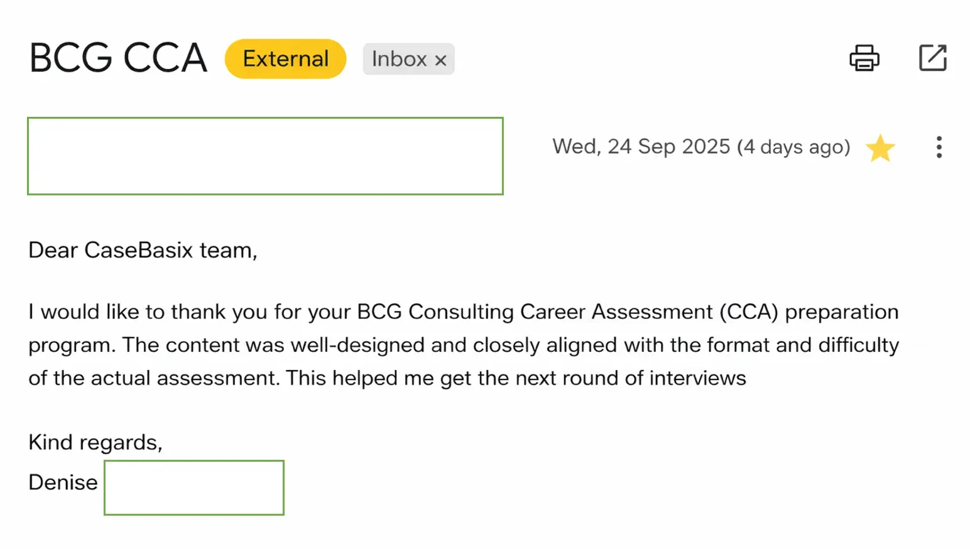Print this BCG CCA email
Viewport: 980px width, 549px height.
[x=864, y=58]
